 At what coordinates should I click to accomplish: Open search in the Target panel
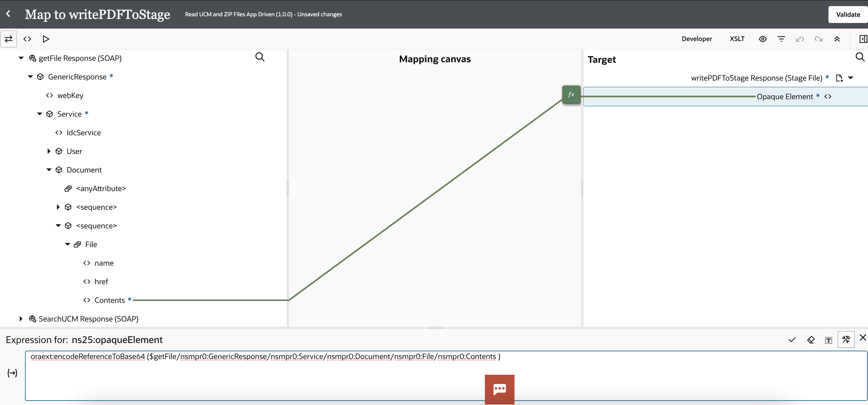(x=860, y=57)
